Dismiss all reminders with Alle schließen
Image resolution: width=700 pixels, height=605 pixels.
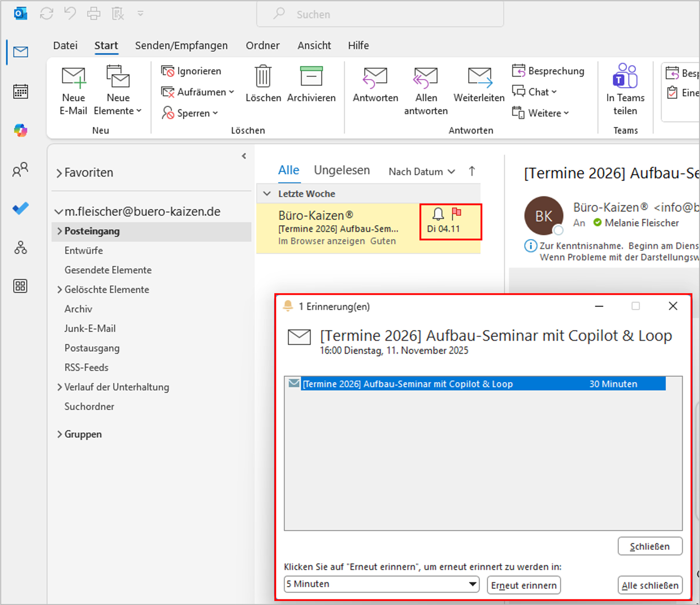650,585
